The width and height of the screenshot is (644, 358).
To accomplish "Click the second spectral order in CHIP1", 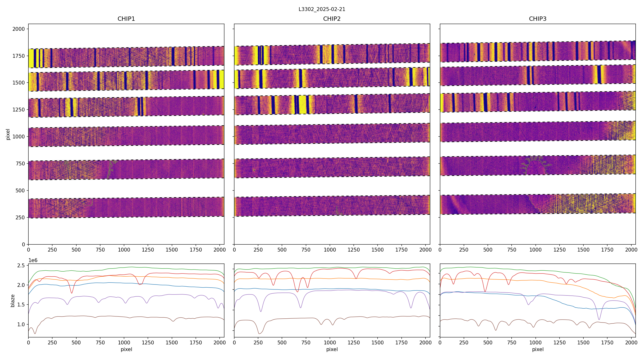I will pos(126,81).
